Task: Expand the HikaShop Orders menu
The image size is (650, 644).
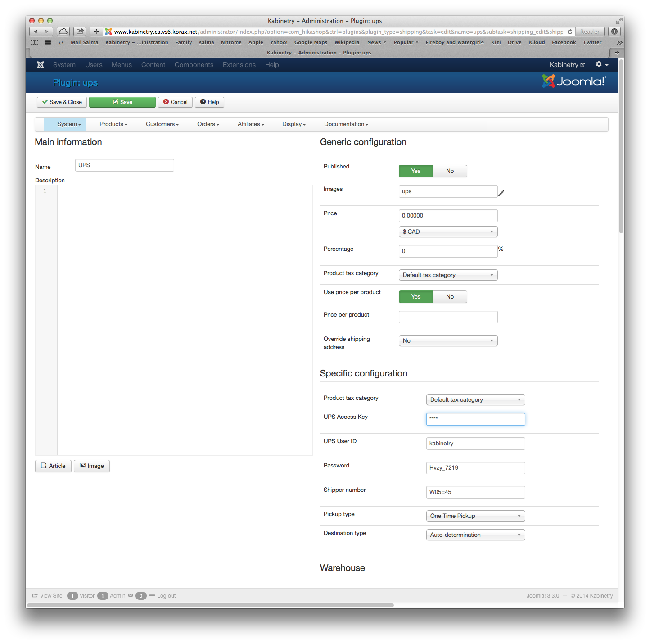Action: 208,124
